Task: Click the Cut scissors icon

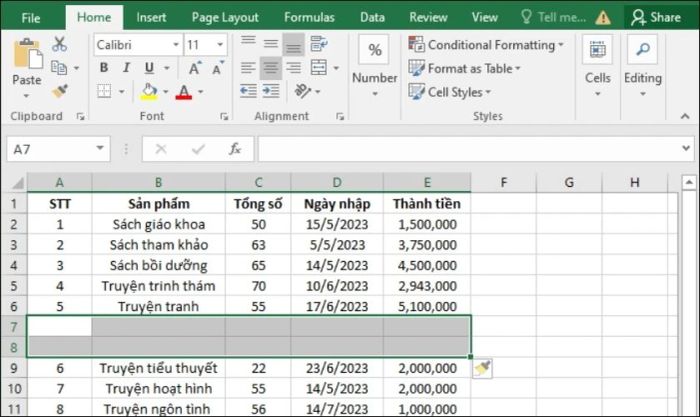Action: click(x=59, y=44)
